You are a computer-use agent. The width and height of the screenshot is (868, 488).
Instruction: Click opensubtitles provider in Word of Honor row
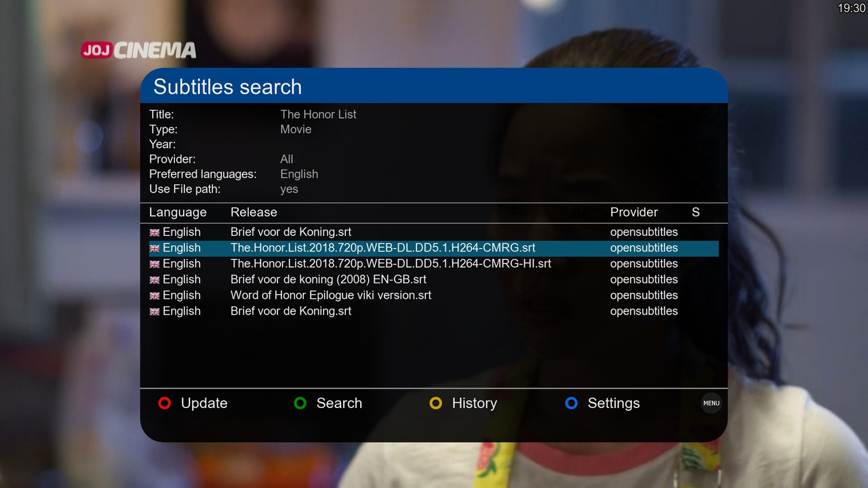click(644, 296)
